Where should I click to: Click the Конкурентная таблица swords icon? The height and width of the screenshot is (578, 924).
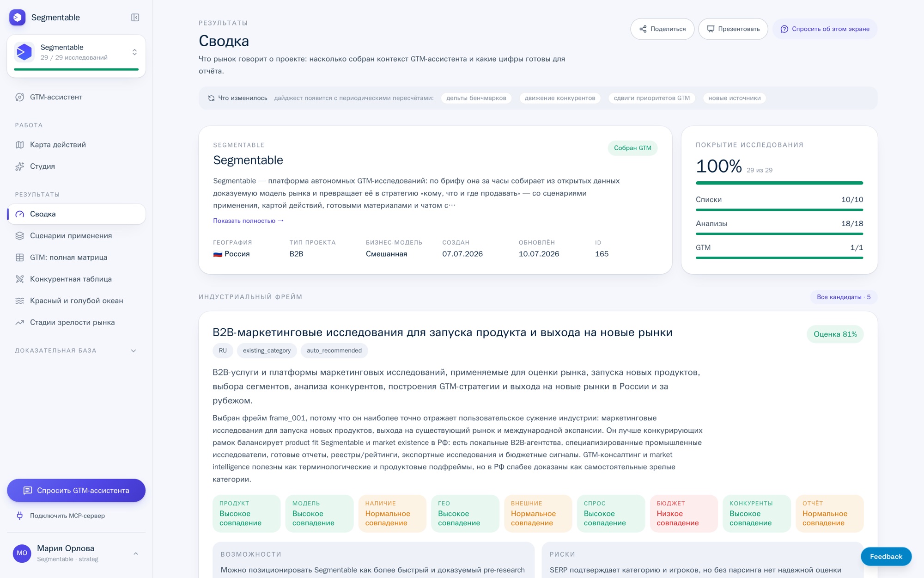(19, 279)
